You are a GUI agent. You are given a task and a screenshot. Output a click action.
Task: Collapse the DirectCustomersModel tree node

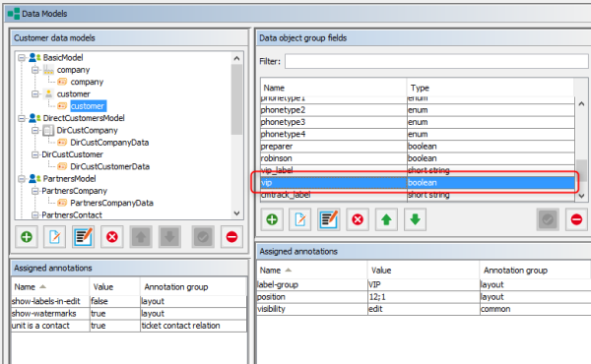(22, 118)
